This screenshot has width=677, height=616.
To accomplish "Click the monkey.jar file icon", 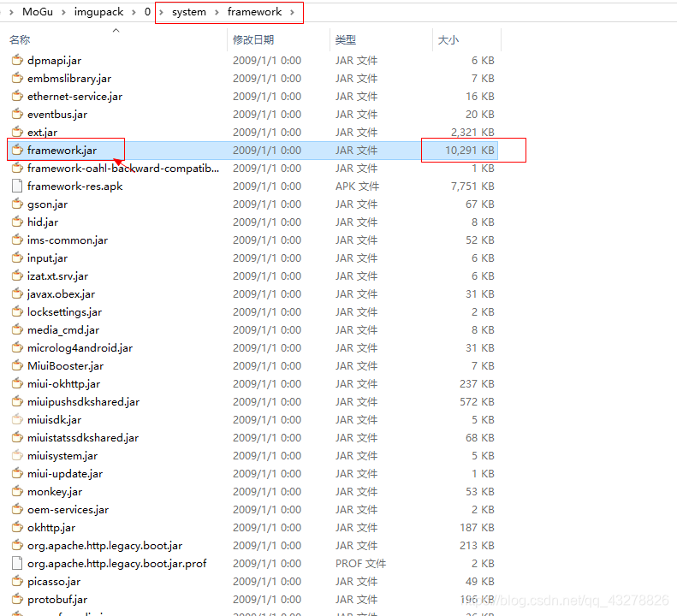I will point(17,491).
